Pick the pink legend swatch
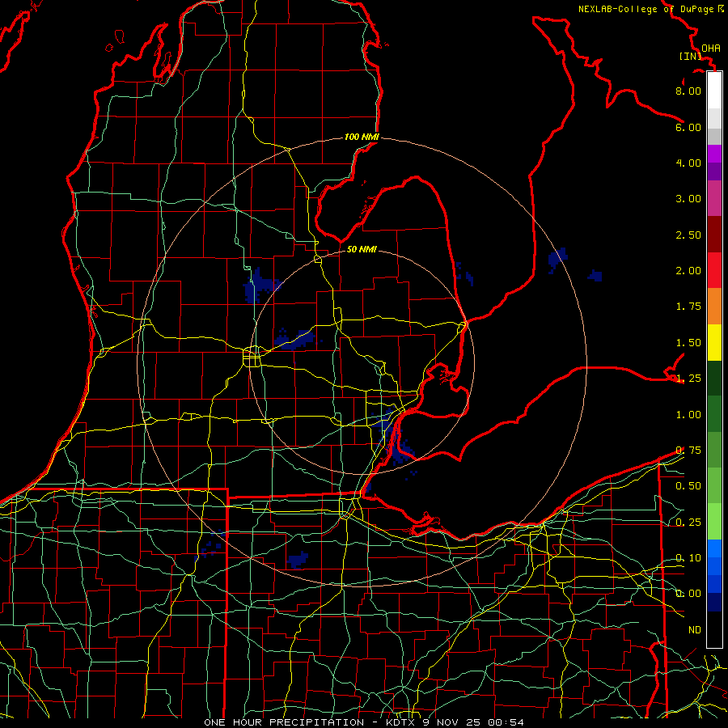The width and height of the screenshot is (728, 728). tap(714, 199)
